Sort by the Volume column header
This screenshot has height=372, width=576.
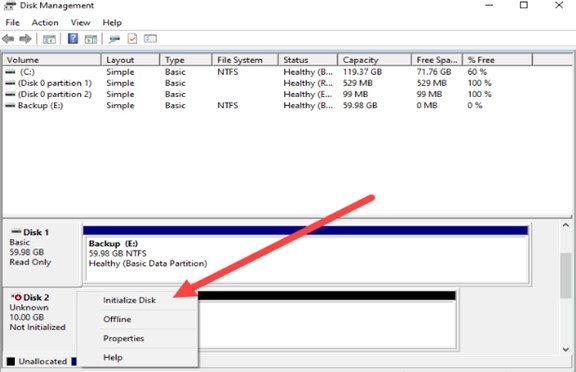(52, 60)
